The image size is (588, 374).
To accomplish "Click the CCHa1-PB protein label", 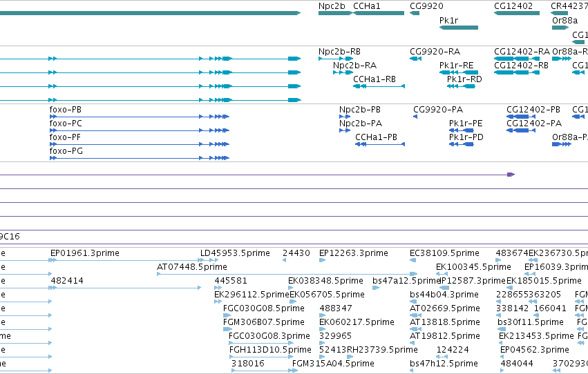I will (x=376, y=137).
